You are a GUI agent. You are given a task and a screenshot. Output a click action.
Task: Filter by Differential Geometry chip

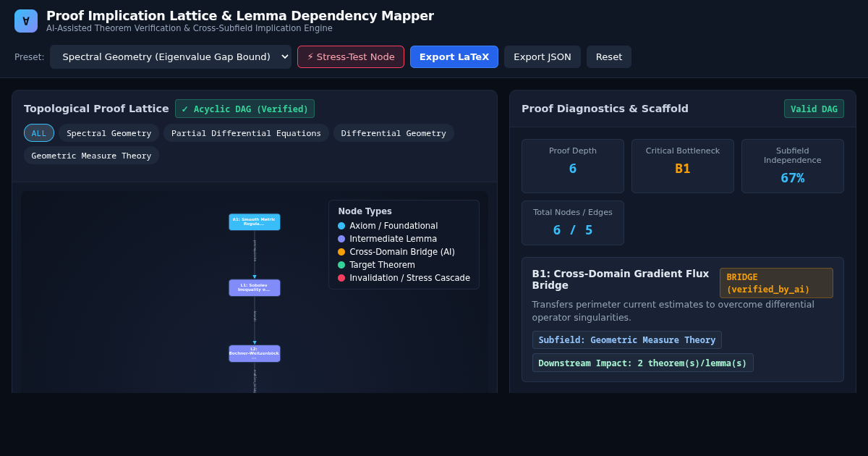[393, 133]
